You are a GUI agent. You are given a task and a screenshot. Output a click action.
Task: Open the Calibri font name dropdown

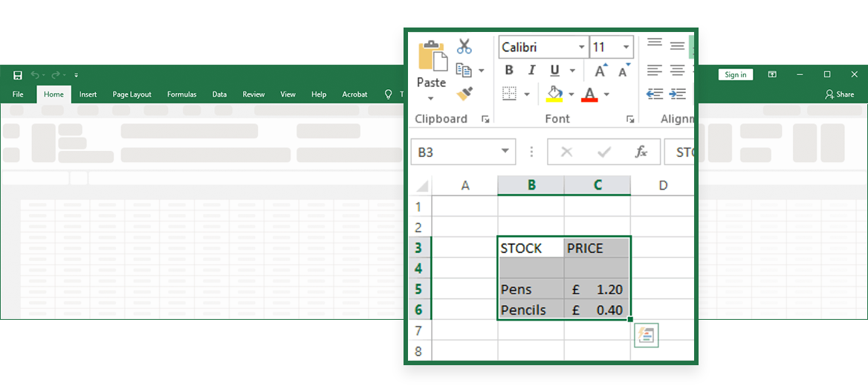click(582, 47)
